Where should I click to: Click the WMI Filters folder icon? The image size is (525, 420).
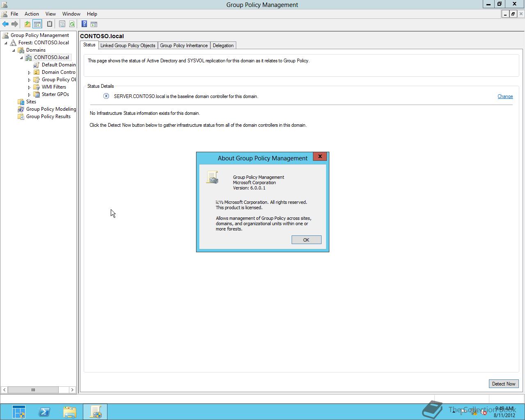[37, 87]
